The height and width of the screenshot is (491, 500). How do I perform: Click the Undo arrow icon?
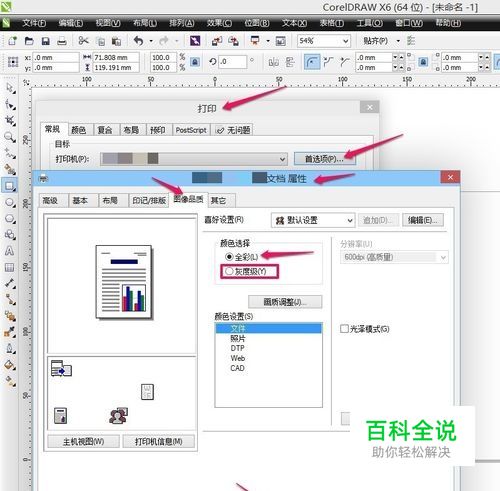(x=138, y=41)
